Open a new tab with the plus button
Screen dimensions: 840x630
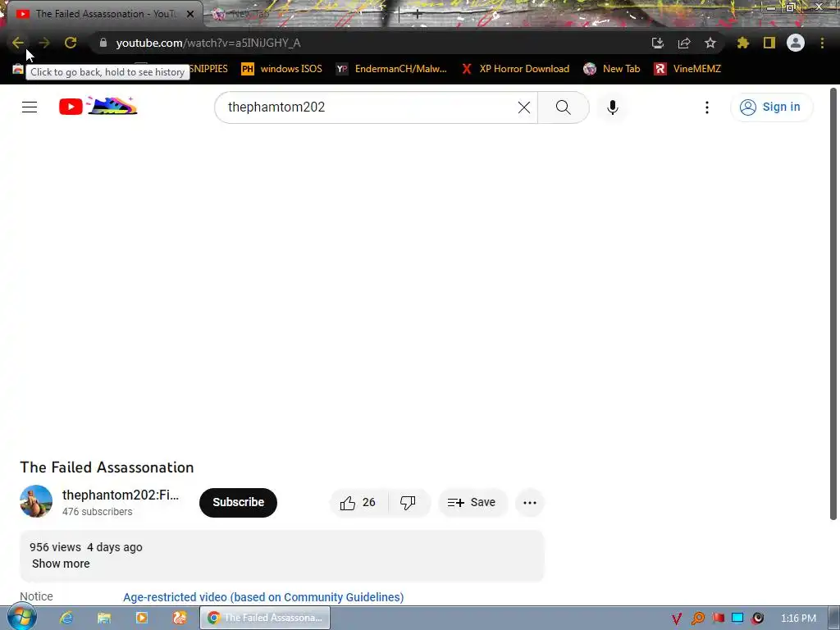418,15
